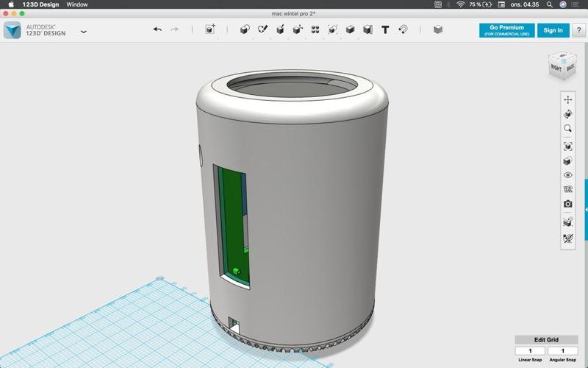
Task: Open the Pattern tool
Action: tap(315, 29)
